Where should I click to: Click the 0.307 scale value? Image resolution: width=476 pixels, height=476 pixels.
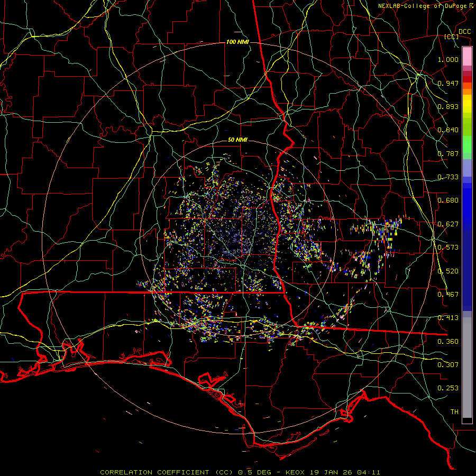click(448, 365)
